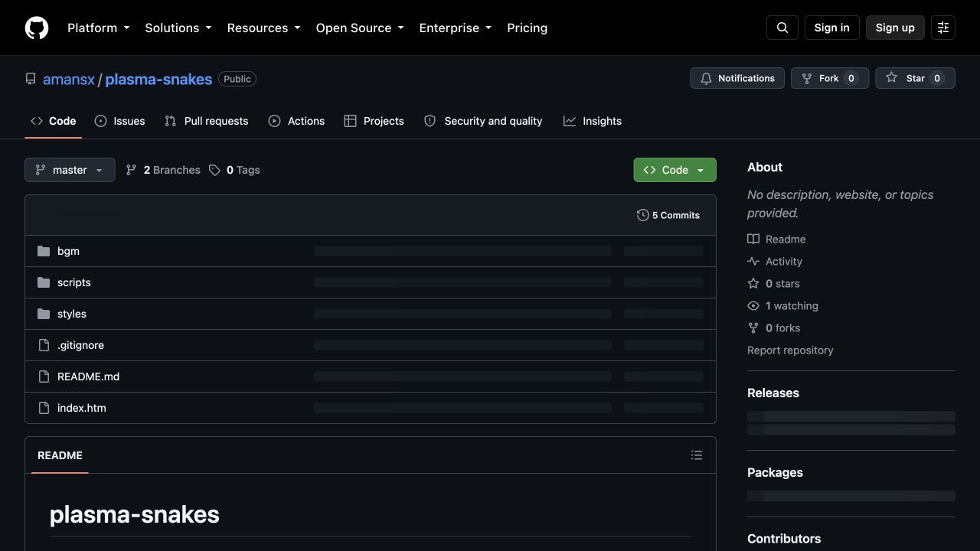The image size is (980, 551).
Task: Open the README.md file name
Action: click(x=88, y=377)
